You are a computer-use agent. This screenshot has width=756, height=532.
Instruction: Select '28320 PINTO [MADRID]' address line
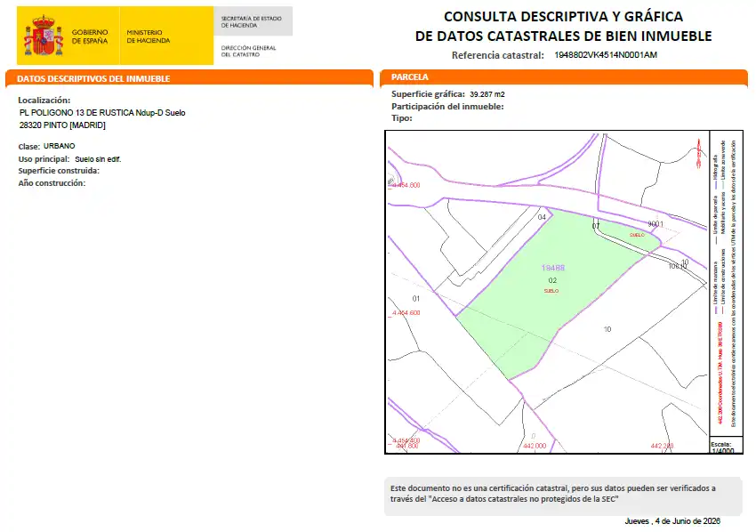pos(62,125)
